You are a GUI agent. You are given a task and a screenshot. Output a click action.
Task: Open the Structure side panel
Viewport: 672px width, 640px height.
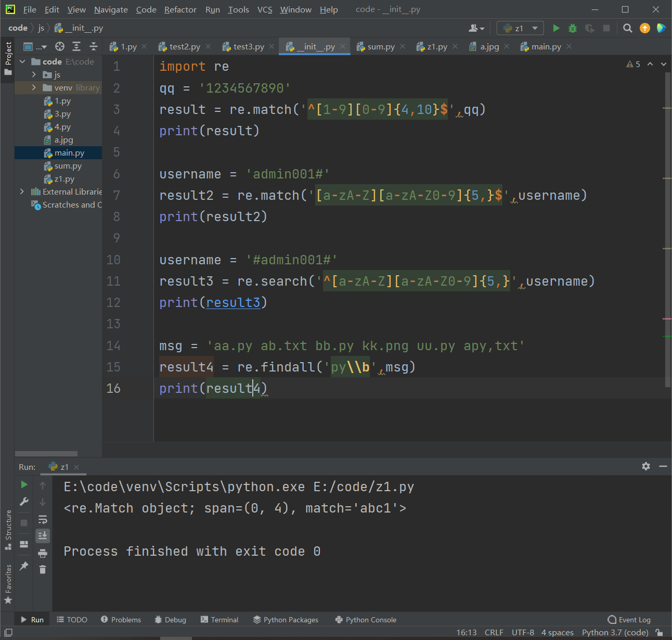[8, 530]
